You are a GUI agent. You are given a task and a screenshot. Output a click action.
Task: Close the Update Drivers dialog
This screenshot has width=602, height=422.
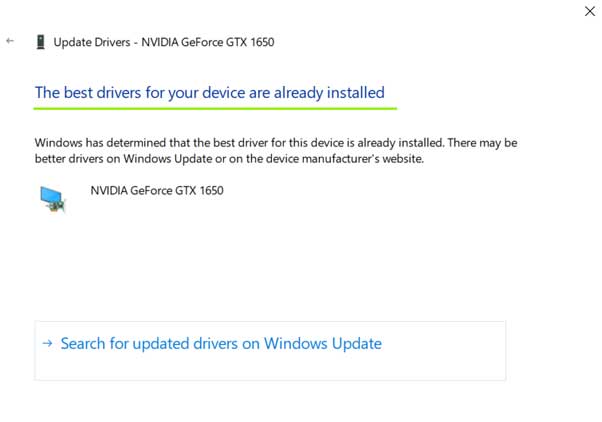click(x=590, y=11)
